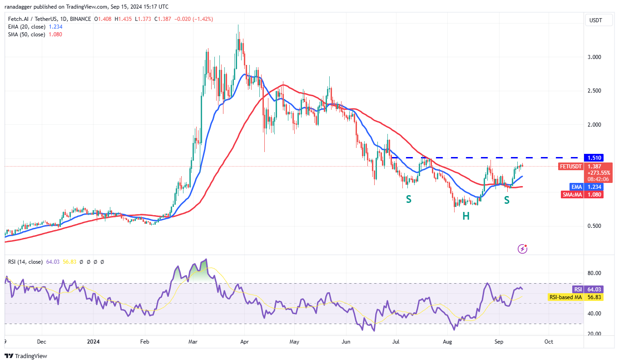Click the Dec label on time axis
The width and height of the screenshot is (619, 364).
coord(41,342)
